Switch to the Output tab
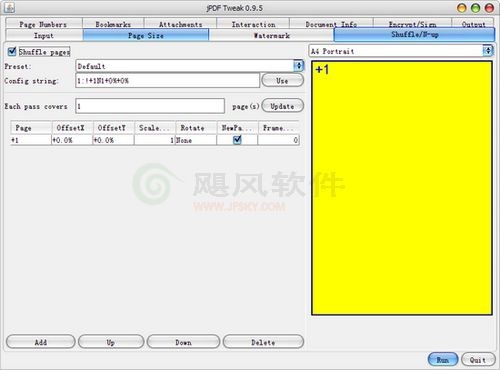This screenshot has height=370, width=500. point(473,24)
